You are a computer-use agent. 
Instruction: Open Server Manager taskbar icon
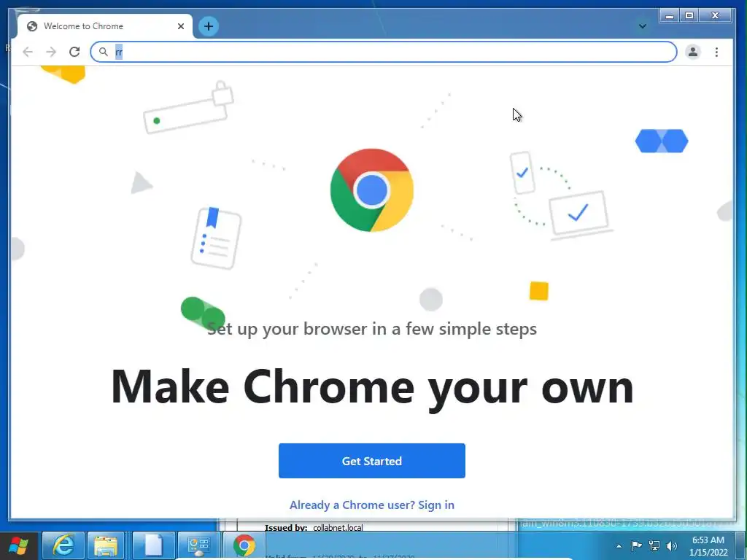click(x=198, y=545)
